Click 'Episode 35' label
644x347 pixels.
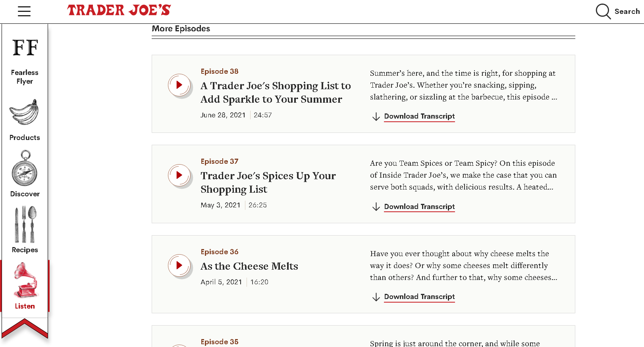(x=220, y=342)
